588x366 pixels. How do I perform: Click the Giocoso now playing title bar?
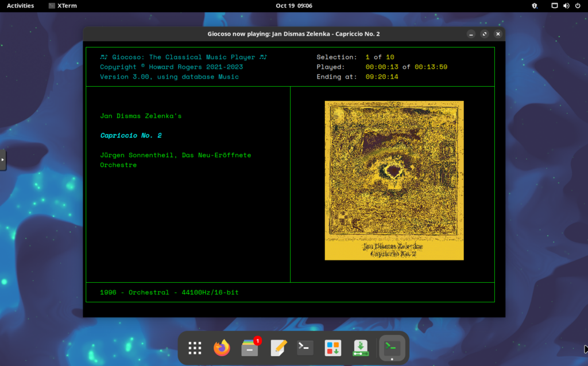(x=293, y=34)
